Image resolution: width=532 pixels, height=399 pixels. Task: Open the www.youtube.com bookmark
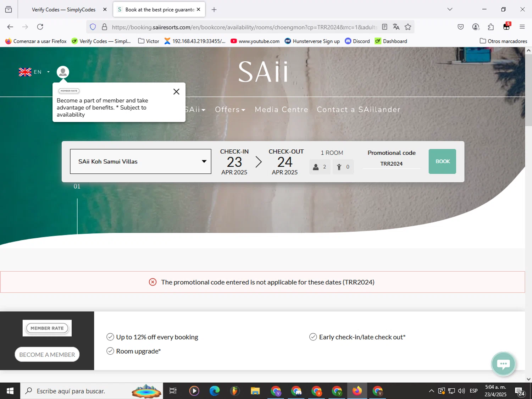(x=255, y=41)
